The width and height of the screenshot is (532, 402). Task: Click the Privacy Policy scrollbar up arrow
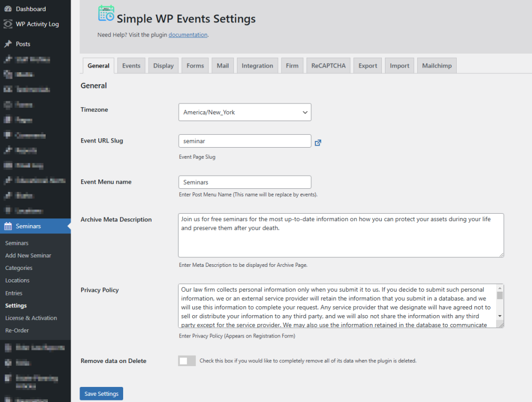500,288
